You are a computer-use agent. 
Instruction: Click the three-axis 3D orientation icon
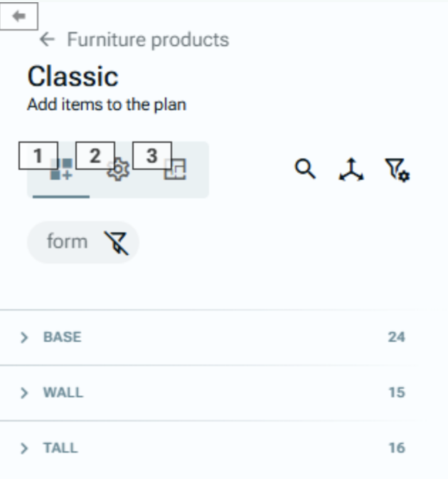[350, 170]
